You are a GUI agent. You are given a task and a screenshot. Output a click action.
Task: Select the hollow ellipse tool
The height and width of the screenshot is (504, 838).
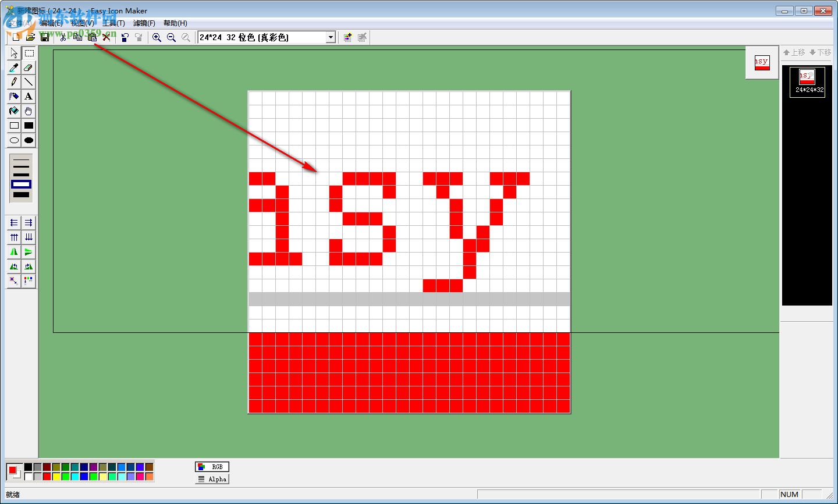pyautogui.click(x=14, y=140)
